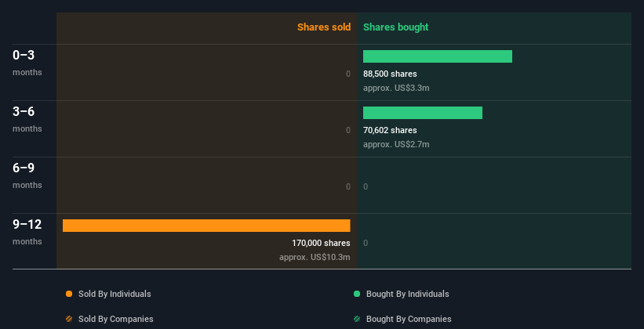Click the zero sold value in 6–9 months row
The width and height of the screenshot is (644, 329).
pyautogui.click(x=347, y=186)
